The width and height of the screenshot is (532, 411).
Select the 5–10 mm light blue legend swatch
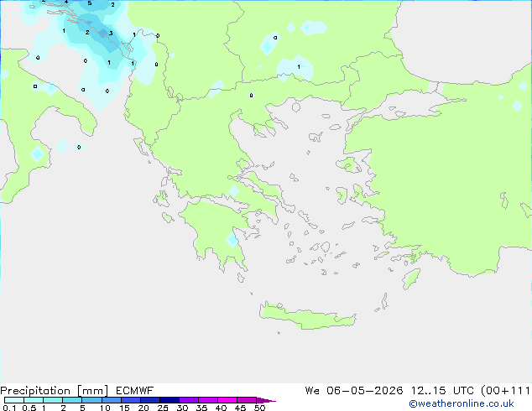(91, 400)
